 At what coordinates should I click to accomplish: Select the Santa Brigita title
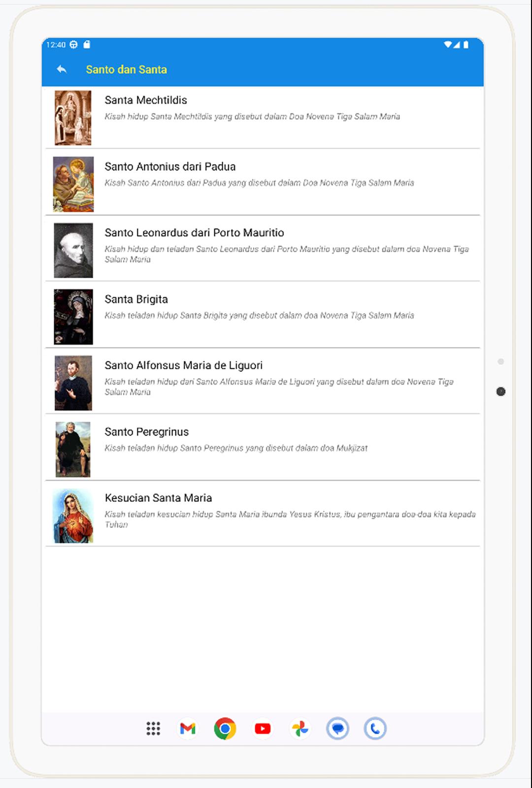(x=136, y=299)
